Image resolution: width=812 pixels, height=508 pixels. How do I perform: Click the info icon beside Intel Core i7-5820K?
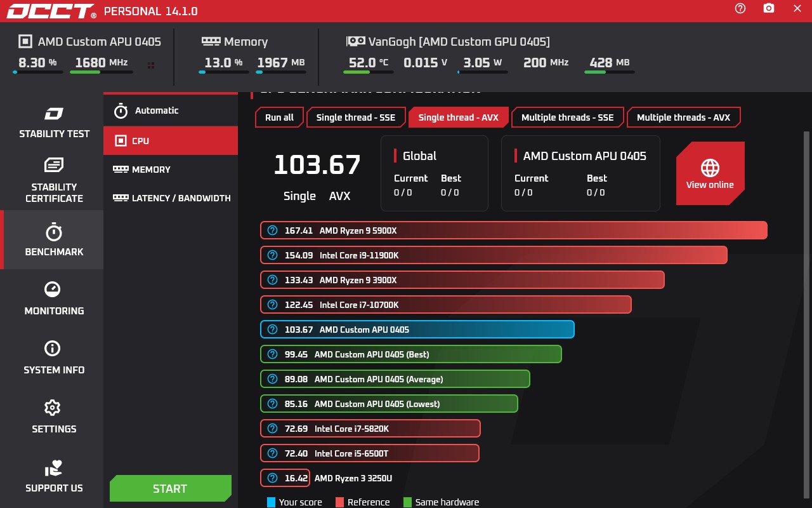tap(273, 429)
